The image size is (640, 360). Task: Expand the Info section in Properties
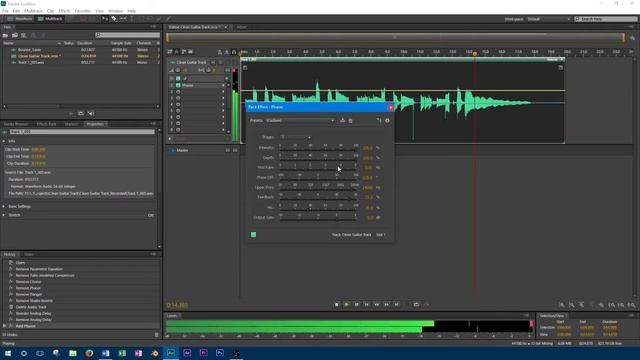[4, 141]
